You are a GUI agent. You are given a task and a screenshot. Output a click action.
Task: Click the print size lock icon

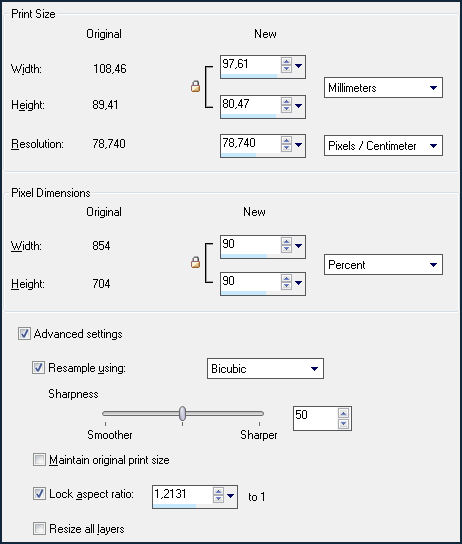[x=196, y=86]
